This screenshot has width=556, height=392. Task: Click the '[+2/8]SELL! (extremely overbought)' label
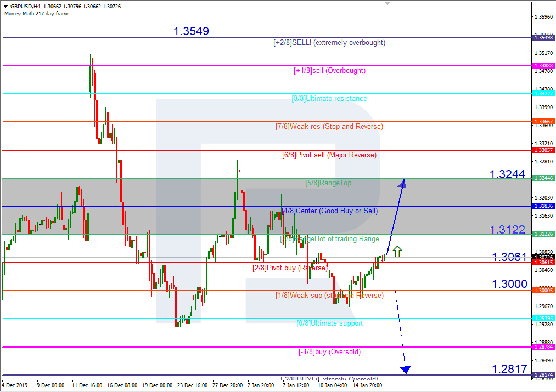[329, 43]
